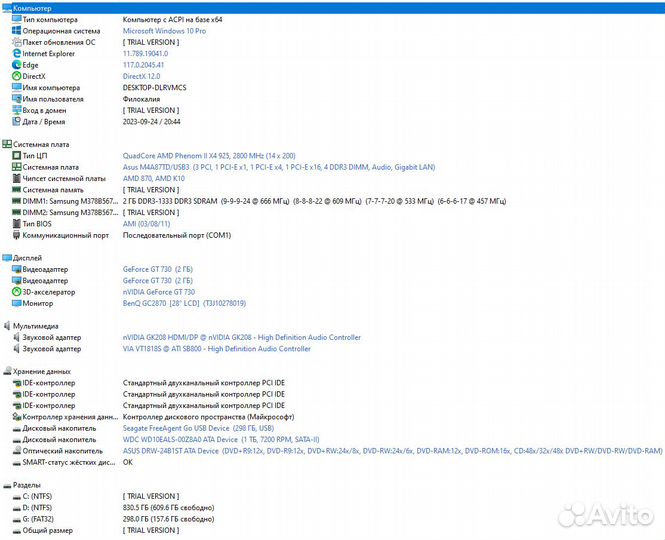The width and height of the screenshot is (665, 540).
Task: Open the Microsoft Windows 10 Pro link
Action: (x=164, y=31)
